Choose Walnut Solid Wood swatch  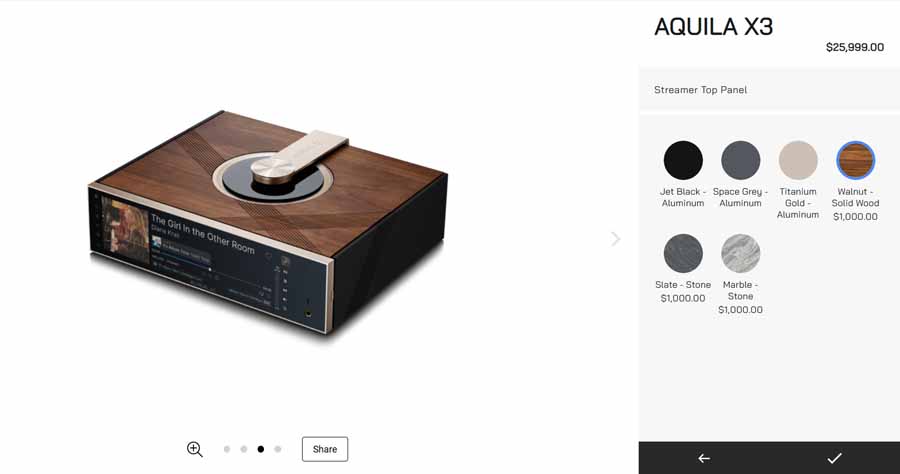[x=855, y=160]
